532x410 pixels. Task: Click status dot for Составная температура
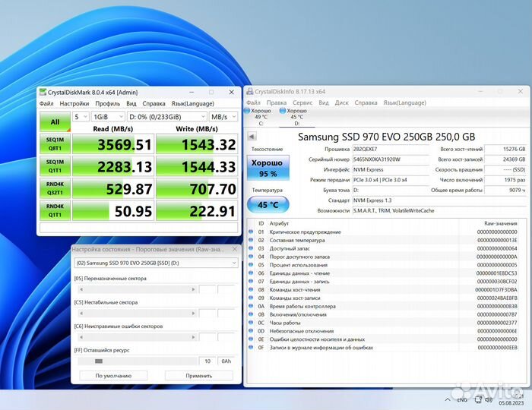point(251,240)
